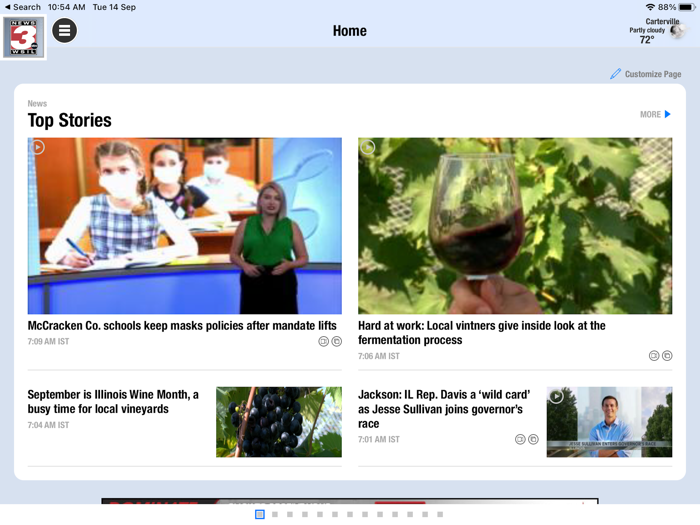Expand Top Stories with MORE arrow

click(655, 114)
